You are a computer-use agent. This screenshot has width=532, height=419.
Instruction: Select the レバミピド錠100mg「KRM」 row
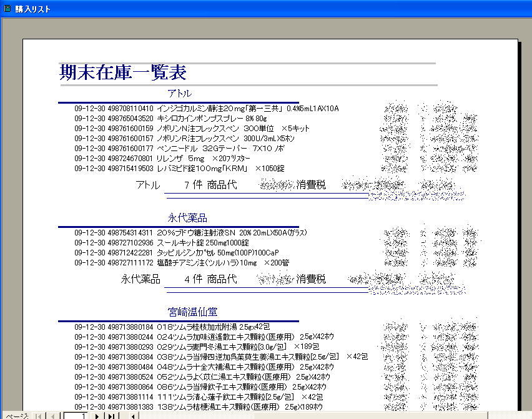click(x=179, y=168)
